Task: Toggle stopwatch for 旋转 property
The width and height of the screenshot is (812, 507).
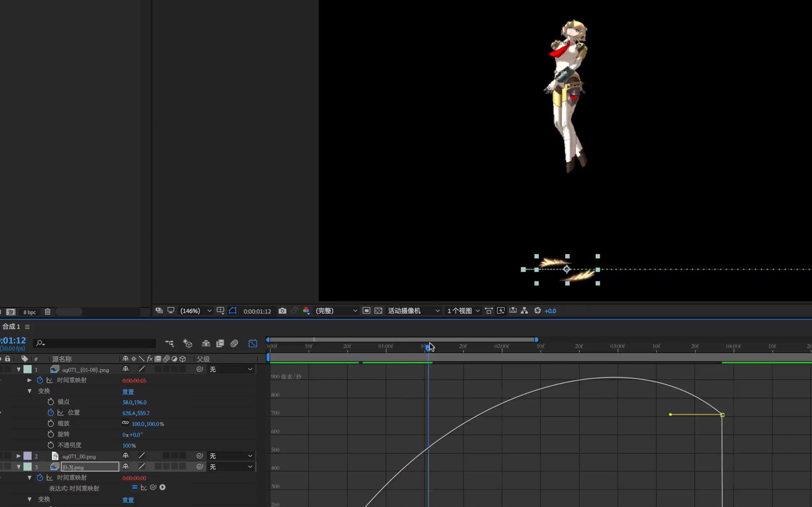Action: pos(51,434)
